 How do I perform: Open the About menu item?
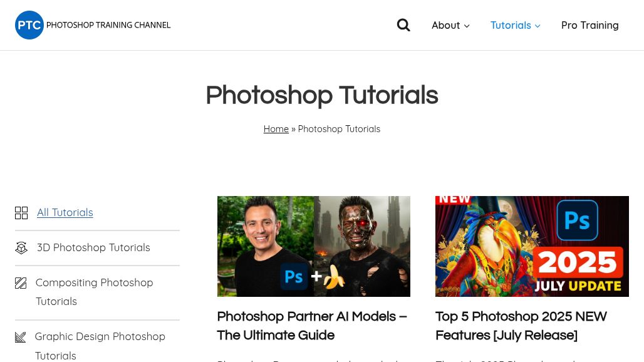445,25
